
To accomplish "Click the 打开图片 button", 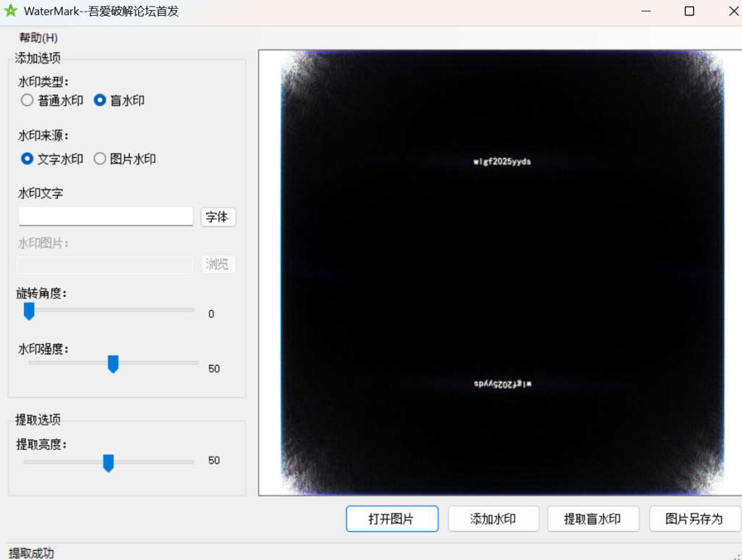I will [x=392, y=519].
